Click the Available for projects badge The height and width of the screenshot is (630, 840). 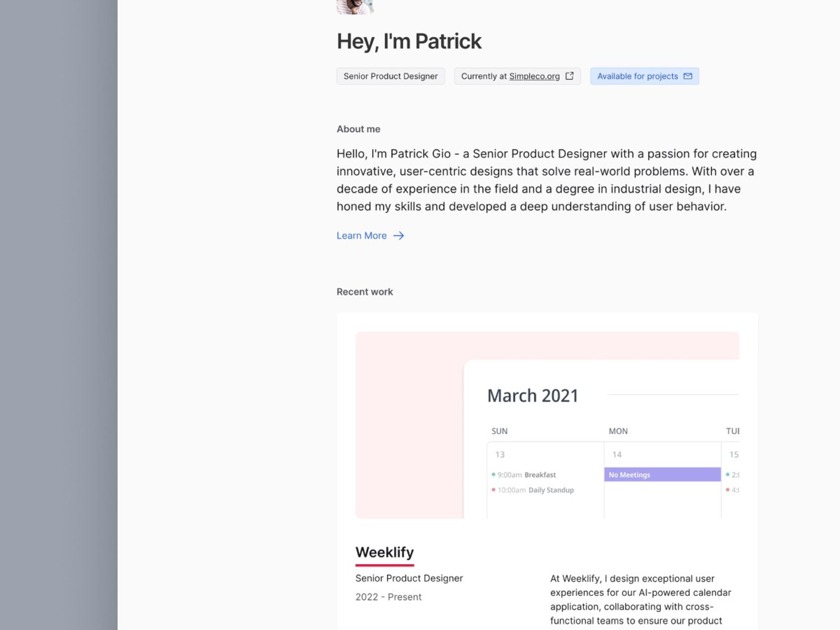[x=644, y=76]
